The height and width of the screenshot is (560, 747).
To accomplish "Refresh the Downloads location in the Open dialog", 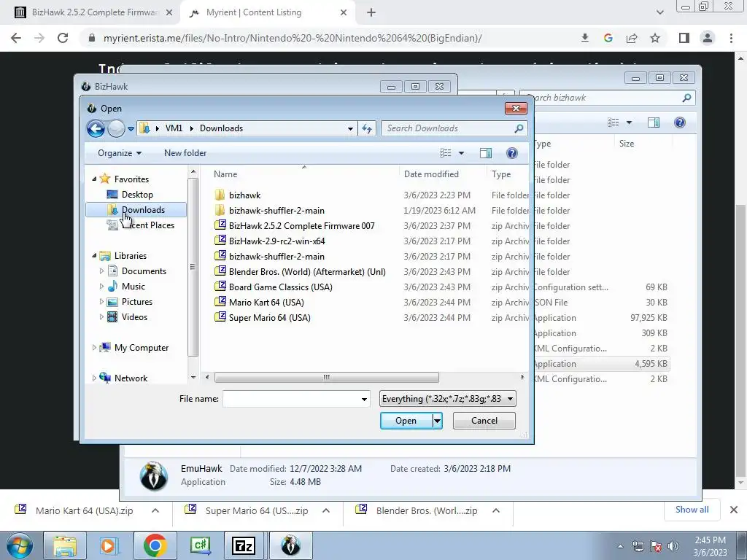I will pos(367,128).
